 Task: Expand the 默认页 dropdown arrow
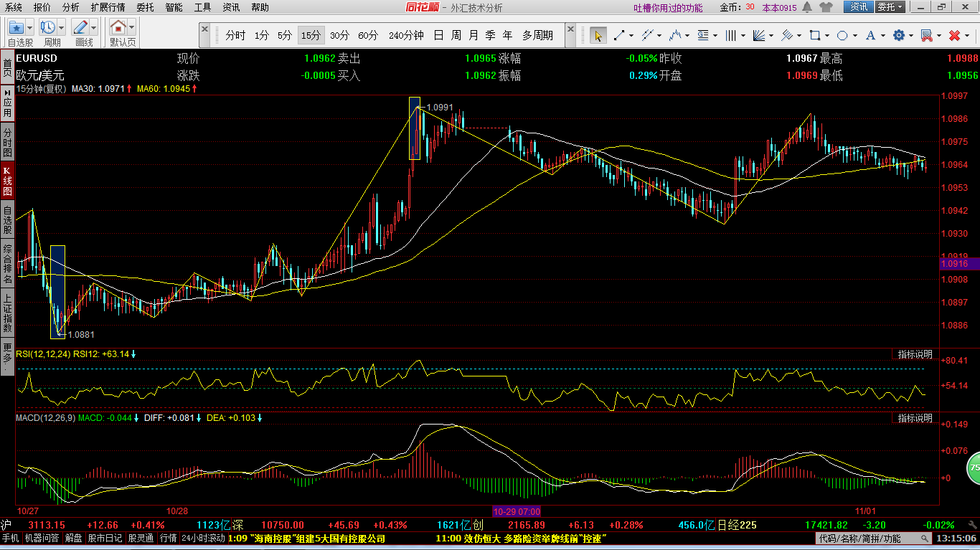(x=132, y=28)
